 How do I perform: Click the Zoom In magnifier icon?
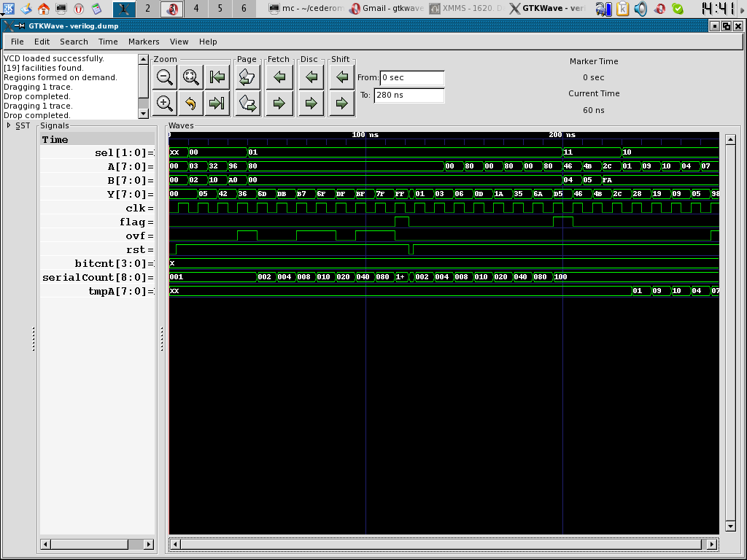pyautogui.click(x=165, y=104)
